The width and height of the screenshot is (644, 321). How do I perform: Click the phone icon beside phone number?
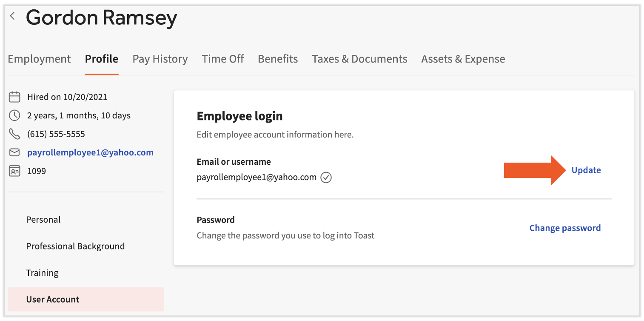(14, 134)
